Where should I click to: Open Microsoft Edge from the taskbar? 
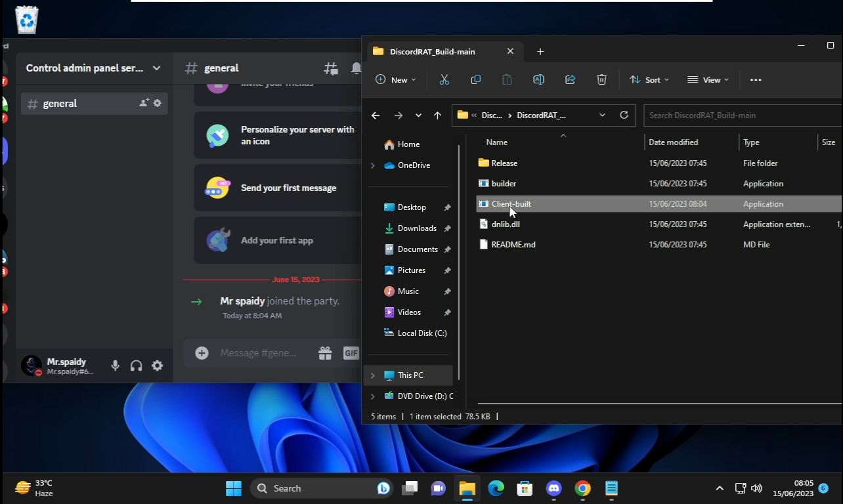496,488
